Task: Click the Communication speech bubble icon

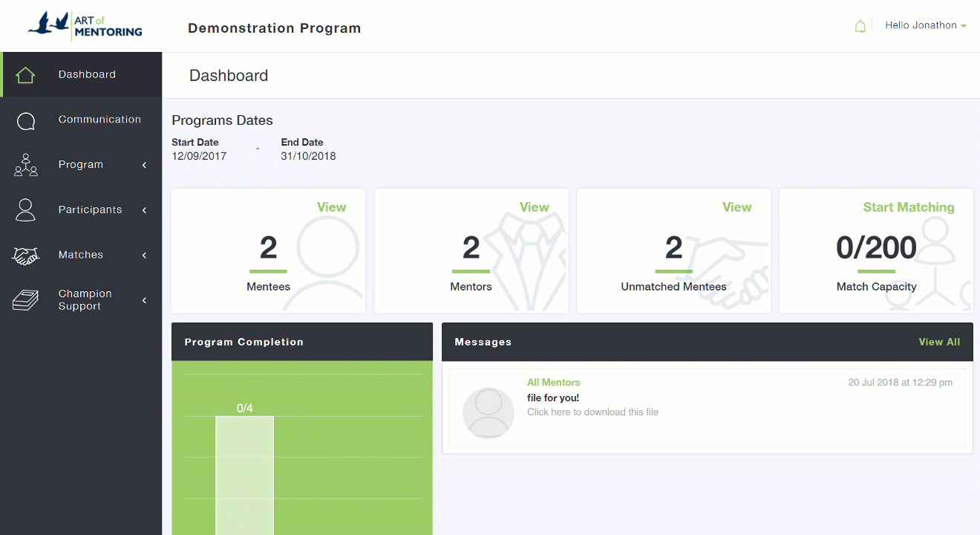Action: pos(25,120)
